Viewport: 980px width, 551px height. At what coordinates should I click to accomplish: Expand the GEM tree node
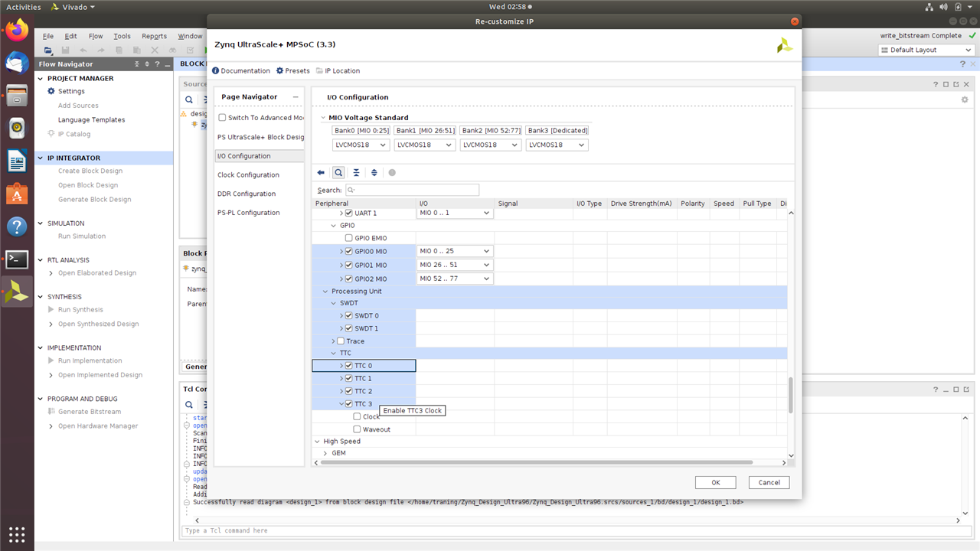325,453
